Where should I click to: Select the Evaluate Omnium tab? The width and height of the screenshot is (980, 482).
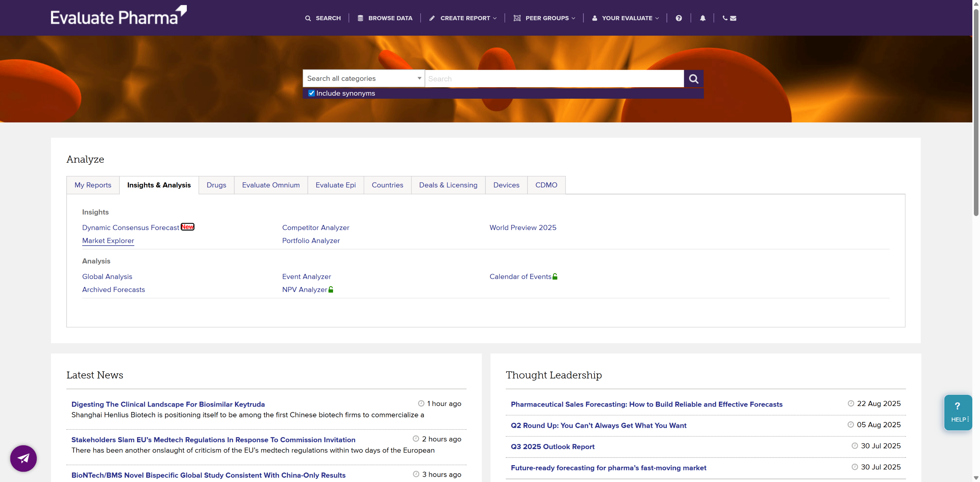271,185
